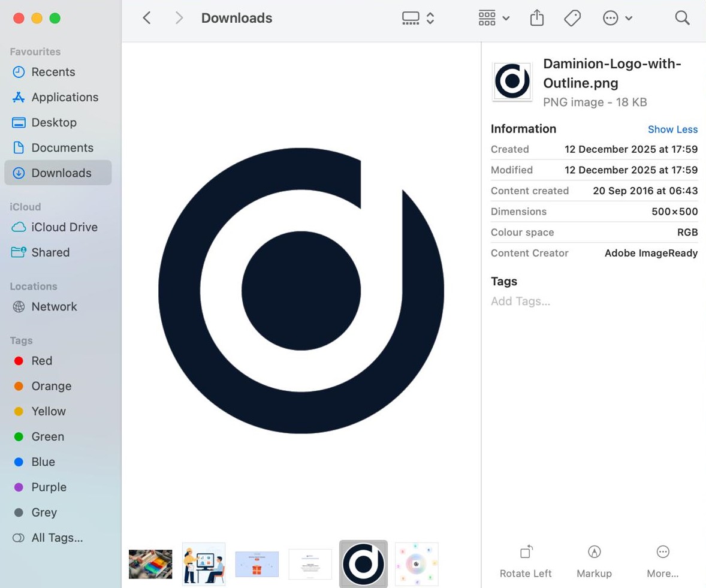Open Network under Locations
The width and height of the screenshot is (706, 588).
click(x=54, y=306)
